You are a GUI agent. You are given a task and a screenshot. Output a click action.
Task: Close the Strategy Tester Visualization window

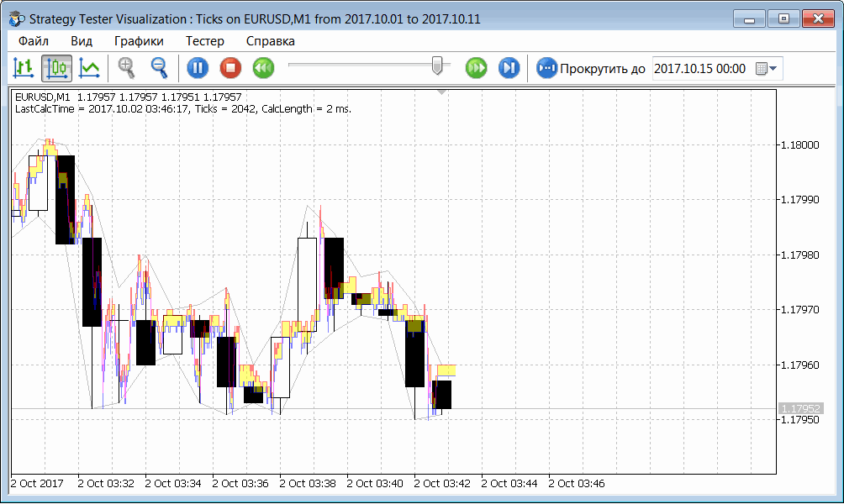818,18
